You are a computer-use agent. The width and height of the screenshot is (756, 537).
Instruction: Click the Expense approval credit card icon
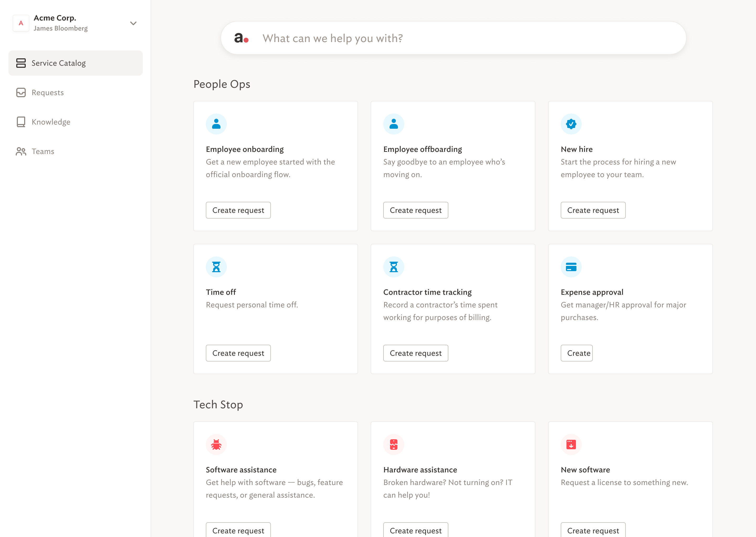pos(571,267)
